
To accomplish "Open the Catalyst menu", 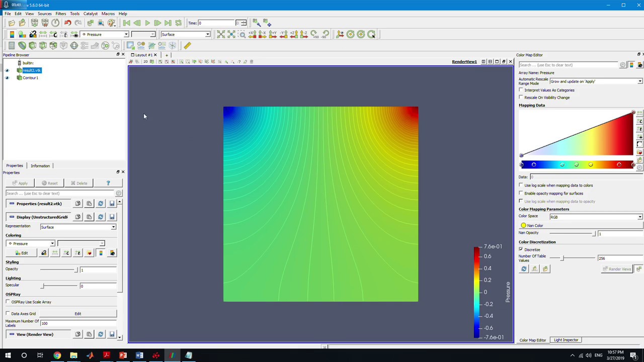I will [x=91, y=14].
